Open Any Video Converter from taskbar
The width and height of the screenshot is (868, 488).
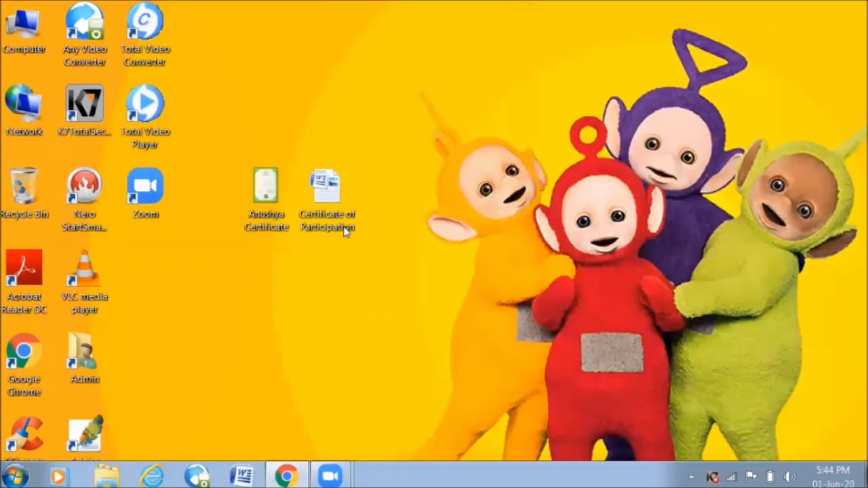pos(197,476)
